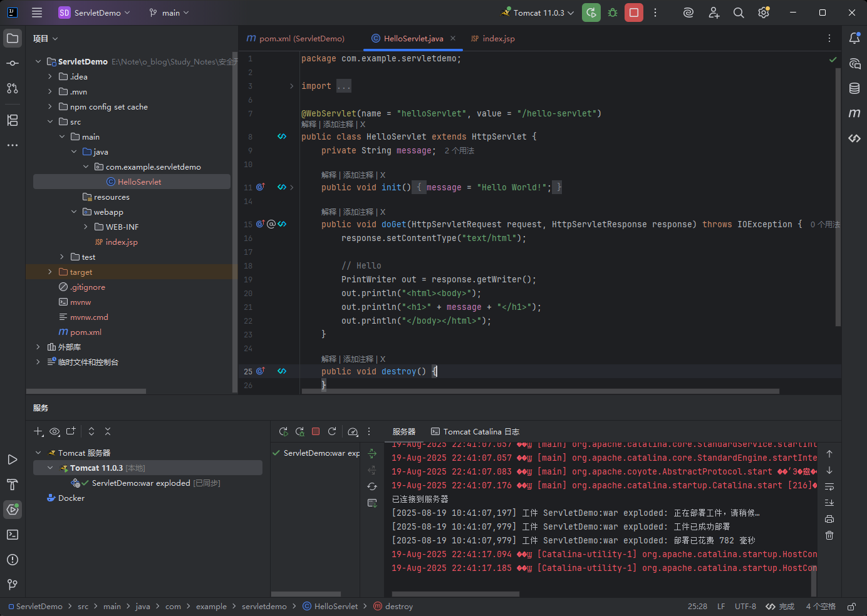Click the project tree horizontal scrollbar
Screen dimensions: 867x616
86,391
